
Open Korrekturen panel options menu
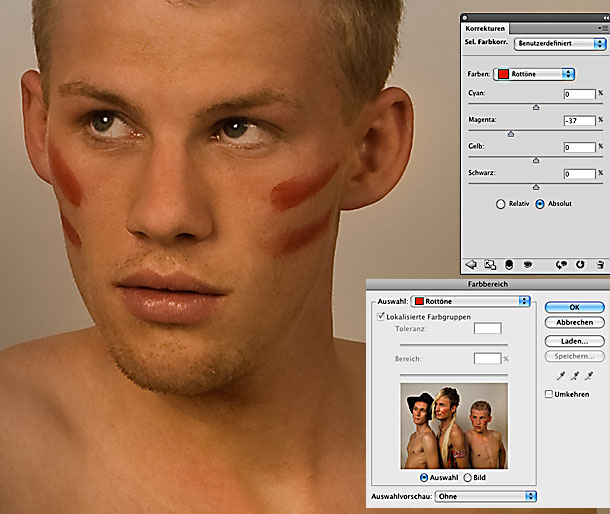click(602, 28)
